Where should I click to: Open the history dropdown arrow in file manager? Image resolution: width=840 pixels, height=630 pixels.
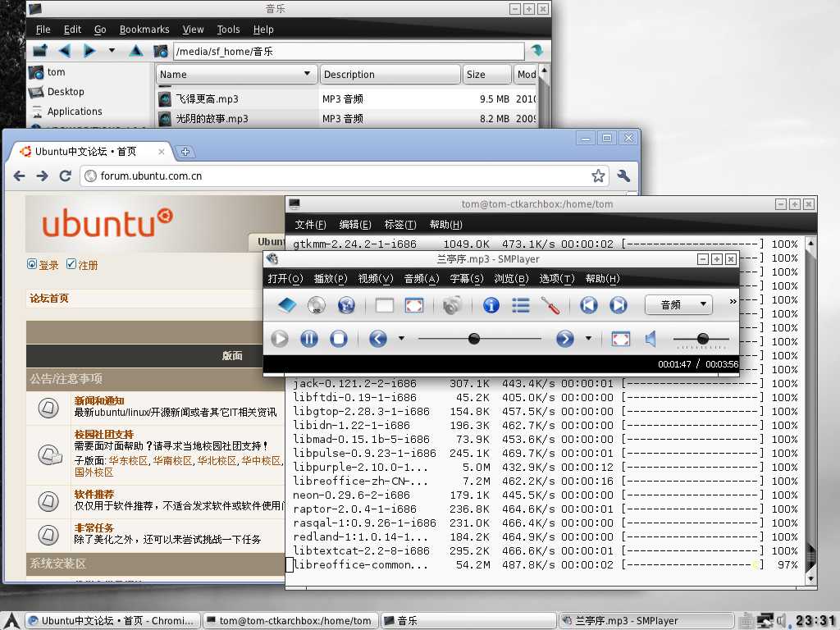[x=112, y=50]
